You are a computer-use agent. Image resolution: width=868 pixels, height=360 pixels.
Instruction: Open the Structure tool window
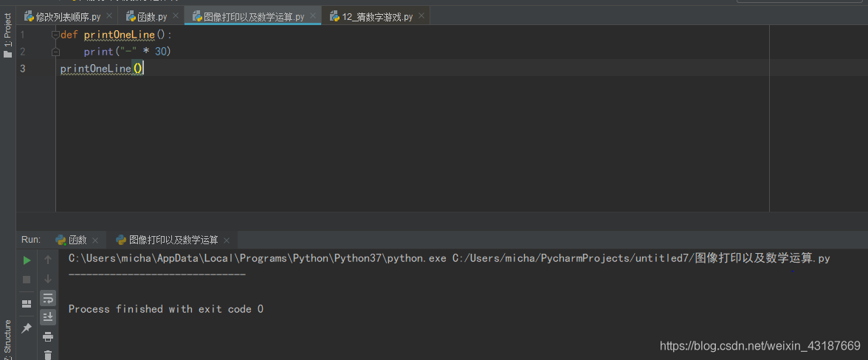pyautogui.click(x=7, y=339)
